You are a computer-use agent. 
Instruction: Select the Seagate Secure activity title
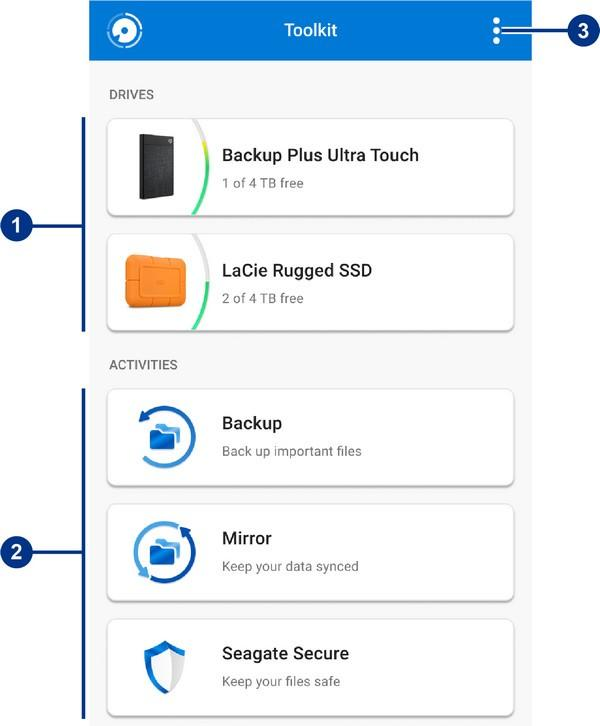(x=285, y=654)
